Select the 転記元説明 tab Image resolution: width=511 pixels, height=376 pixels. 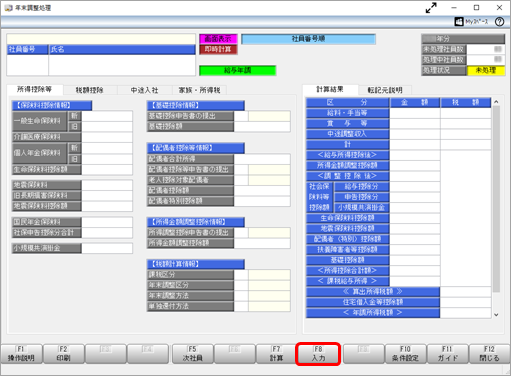(385, 90)
